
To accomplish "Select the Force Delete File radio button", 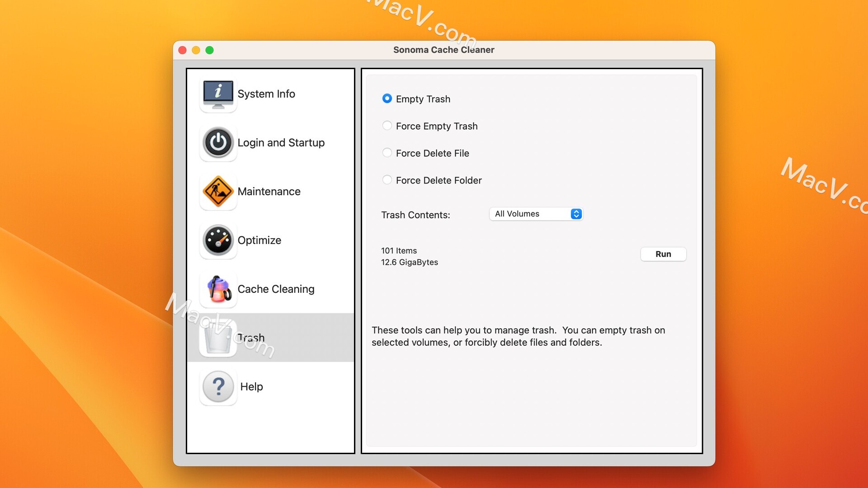I will click(387, 153).
